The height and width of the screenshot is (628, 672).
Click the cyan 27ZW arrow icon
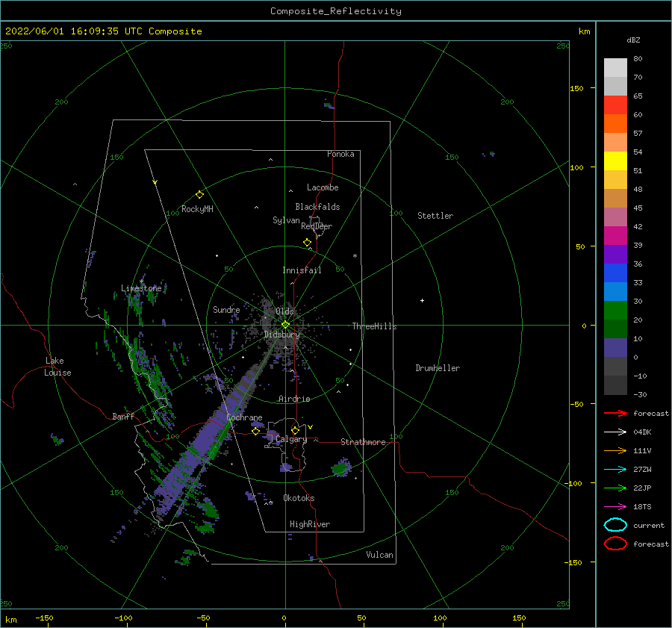pos(615,470)
